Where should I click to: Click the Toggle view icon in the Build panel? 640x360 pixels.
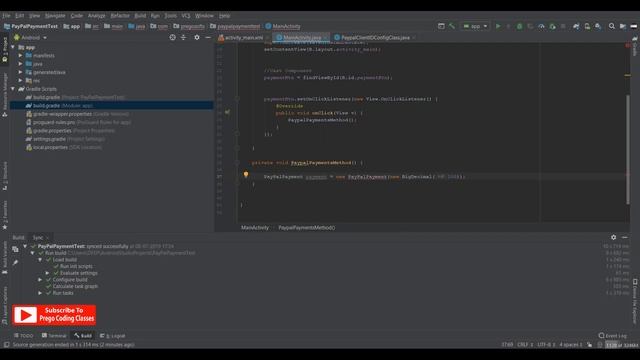15,249
